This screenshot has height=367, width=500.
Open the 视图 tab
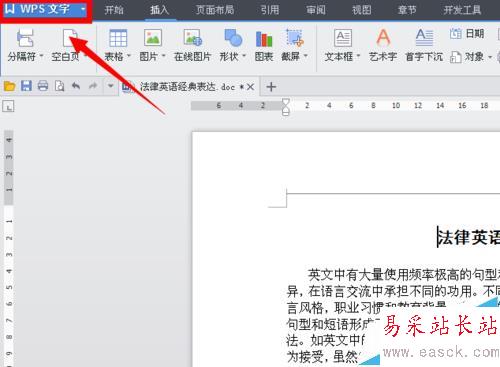click(x=362, y=10)
